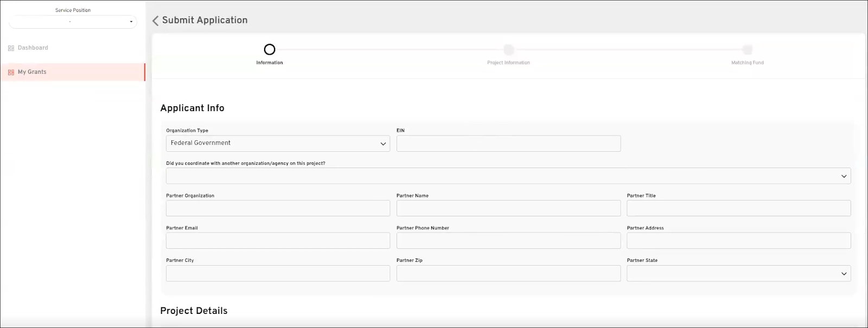Select My Grants in the sidebar

(32, 72)
